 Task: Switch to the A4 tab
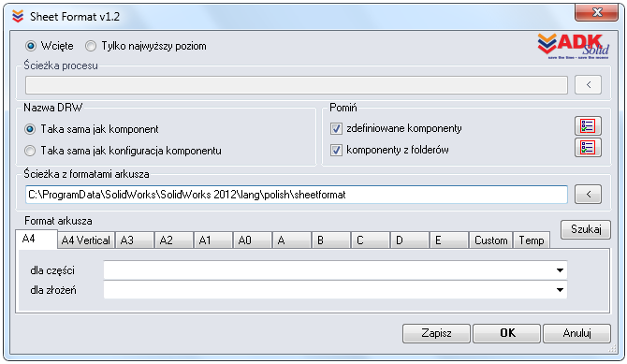(x=36, y=240)
